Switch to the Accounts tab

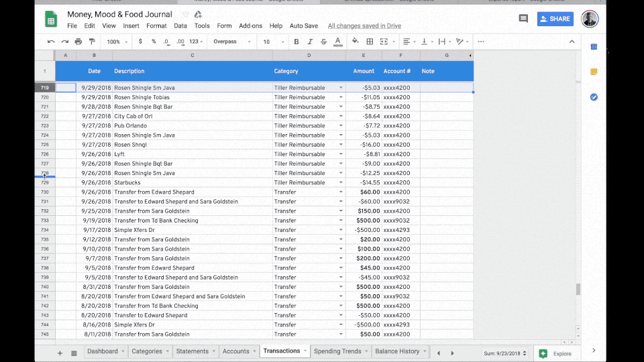[235, 351]
